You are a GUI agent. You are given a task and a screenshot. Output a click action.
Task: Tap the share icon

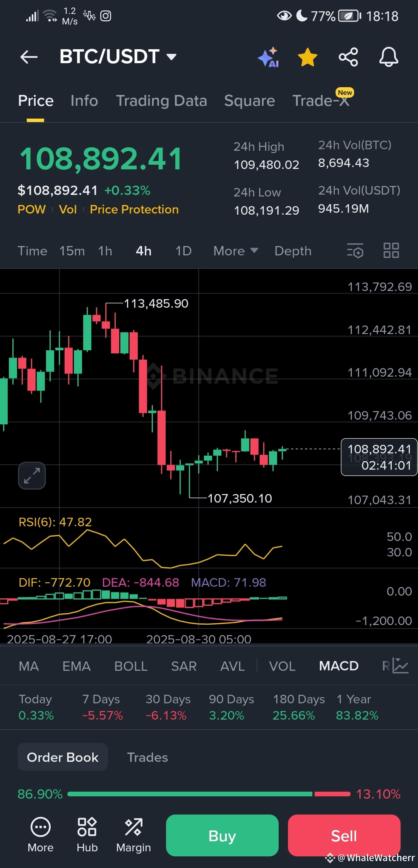[x=348, y=57]
